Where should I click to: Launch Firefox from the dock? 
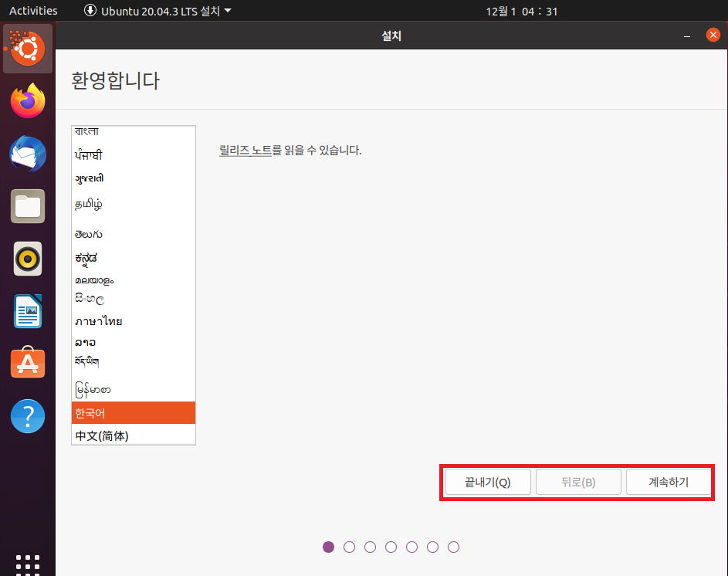point(28,101)
